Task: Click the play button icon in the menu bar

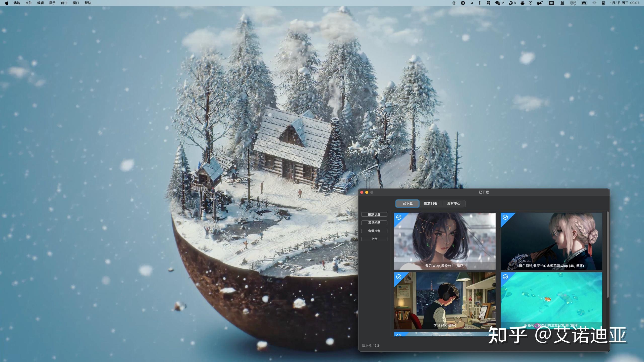Action: pos(531,3)
